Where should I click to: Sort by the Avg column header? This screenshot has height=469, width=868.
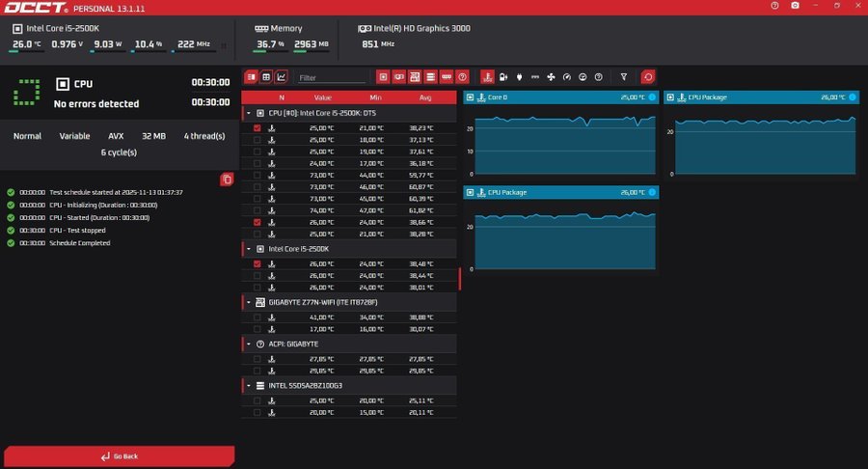(425, 97)
